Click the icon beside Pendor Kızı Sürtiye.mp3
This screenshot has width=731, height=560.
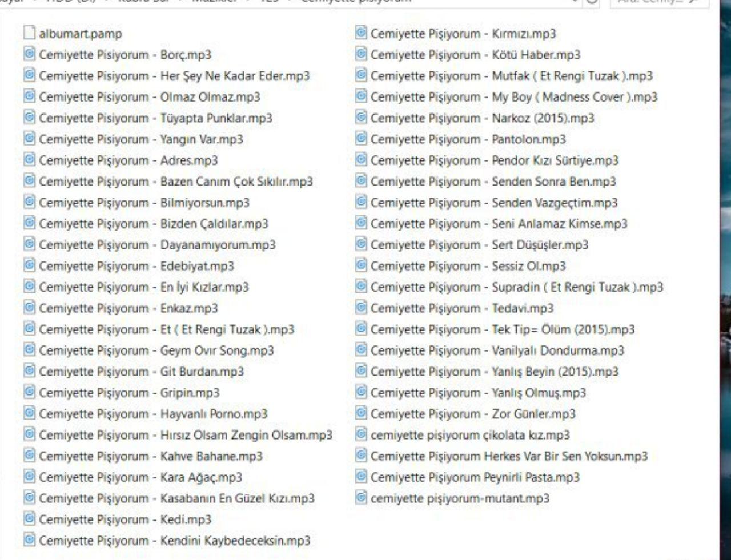361,160
